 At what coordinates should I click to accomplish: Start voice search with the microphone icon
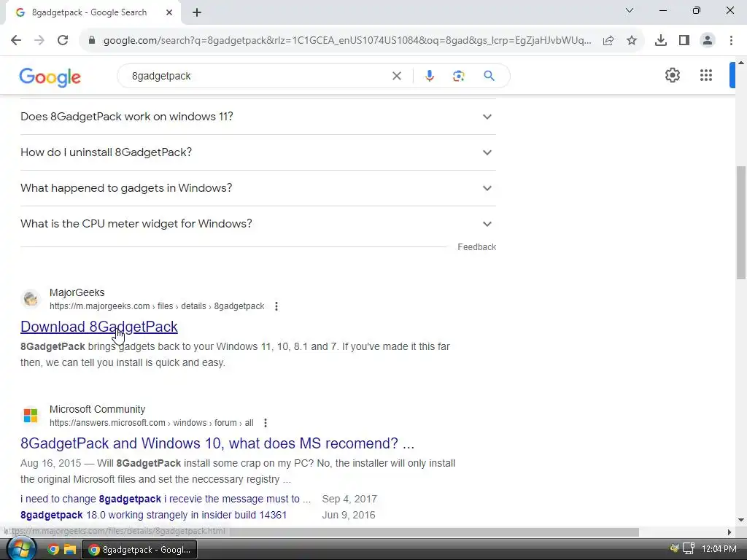429,76
